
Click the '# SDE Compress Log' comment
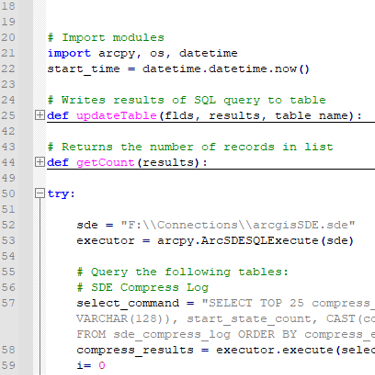tap(143, 287)
